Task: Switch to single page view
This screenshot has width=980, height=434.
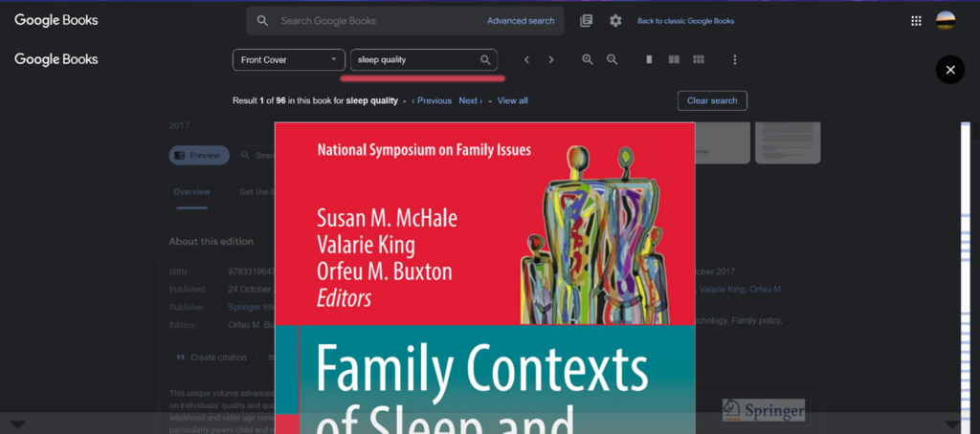Action: click(650, 60)
